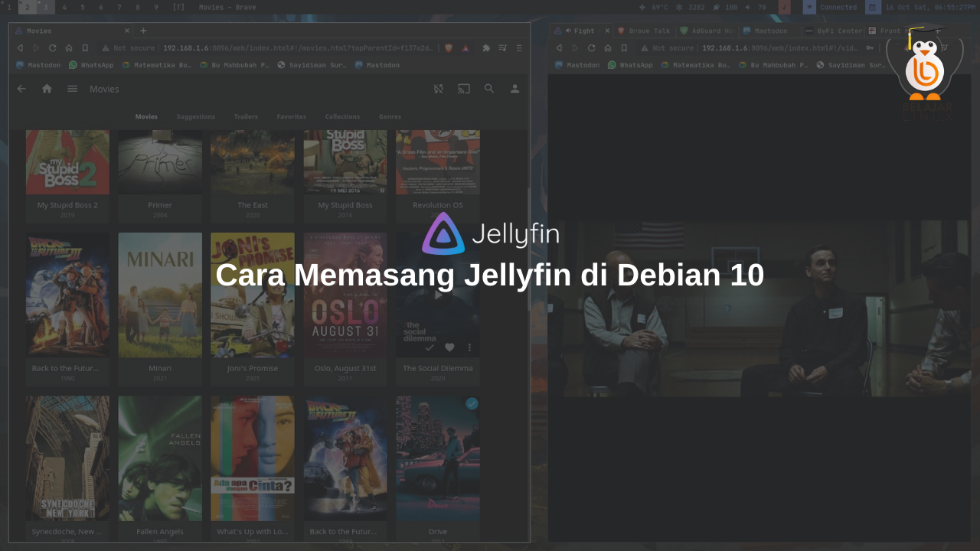Open Brave Shields lion icon in Movies window

coord(449,47)
